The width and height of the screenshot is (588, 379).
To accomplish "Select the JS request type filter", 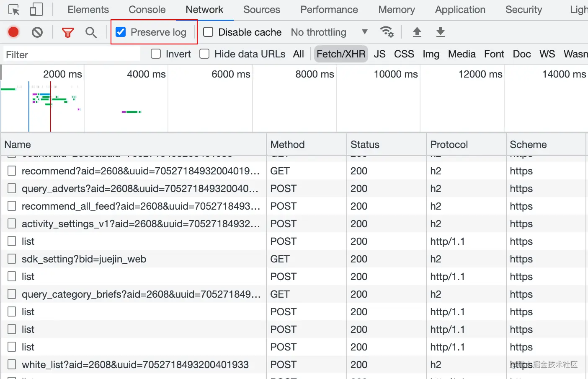I will coord(379,54).
